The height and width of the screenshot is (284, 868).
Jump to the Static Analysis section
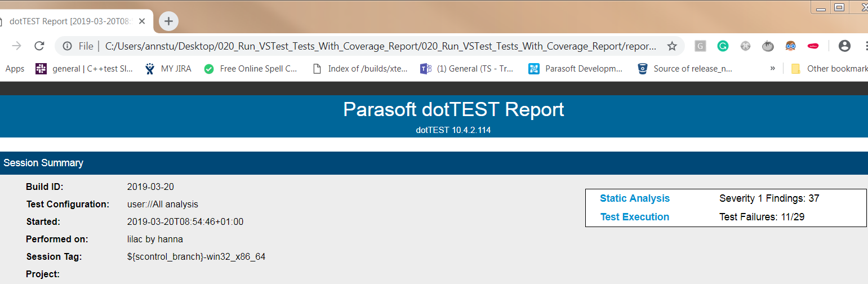point(635,198)
